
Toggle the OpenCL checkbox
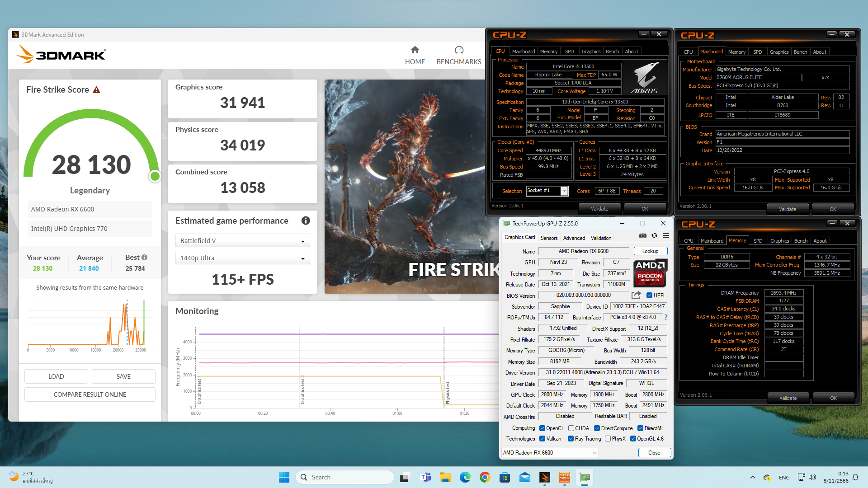pos(542,428)
